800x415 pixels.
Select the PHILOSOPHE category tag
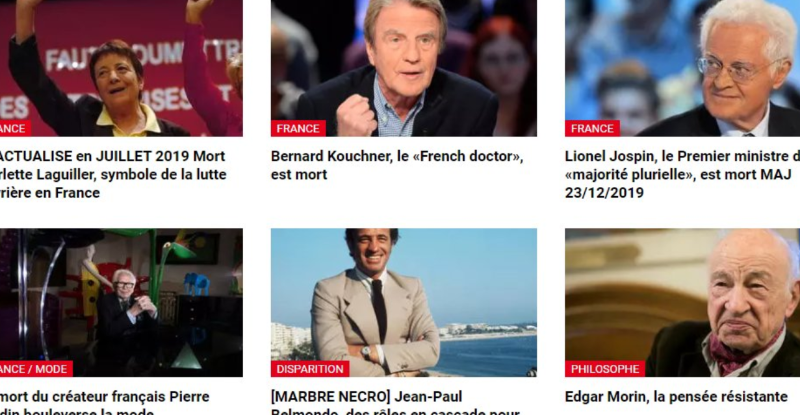coord(605,369)
